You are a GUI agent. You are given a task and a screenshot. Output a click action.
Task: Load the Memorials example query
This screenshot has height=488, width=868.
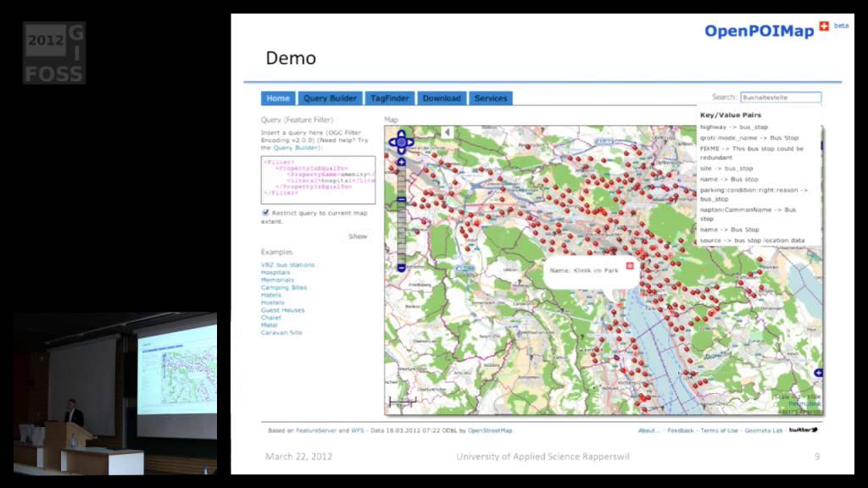277,280
